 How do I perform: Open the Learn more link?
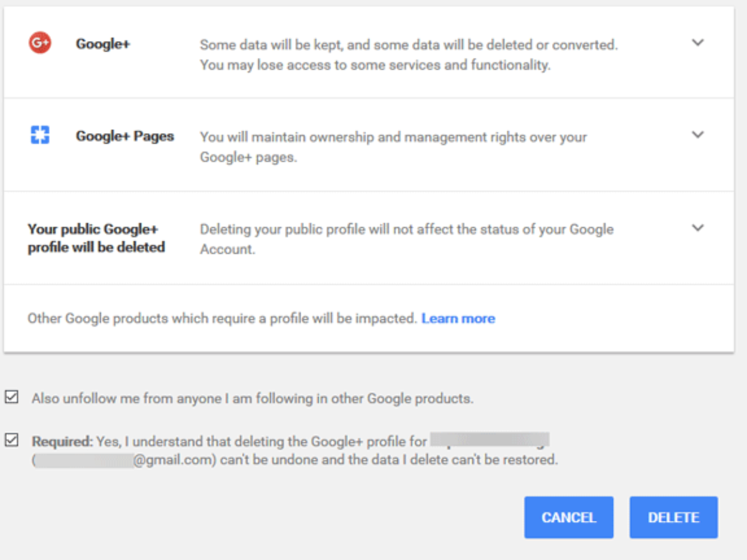pyautogui.click(x=458, y=319)
